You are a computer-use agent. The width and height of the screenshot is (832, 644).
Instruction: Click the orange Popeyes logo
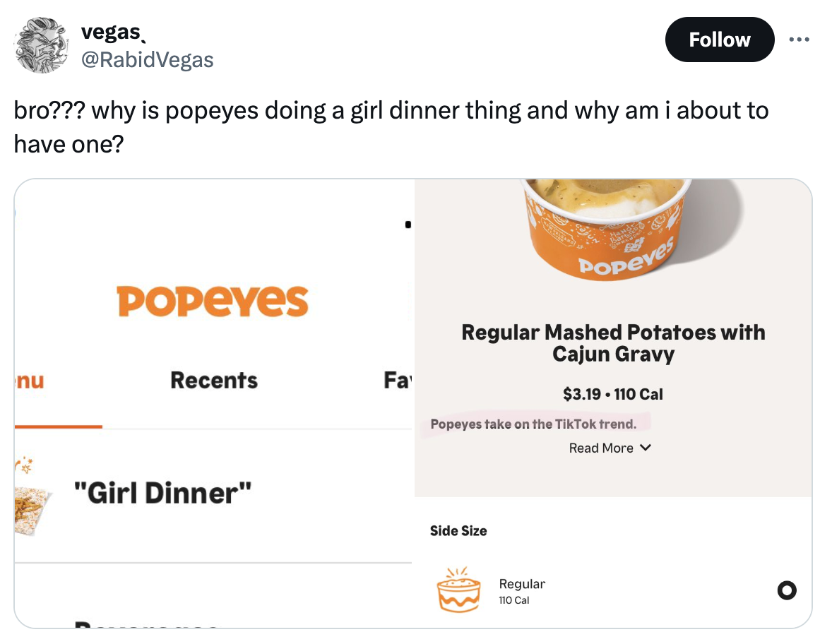click(213, 301)
